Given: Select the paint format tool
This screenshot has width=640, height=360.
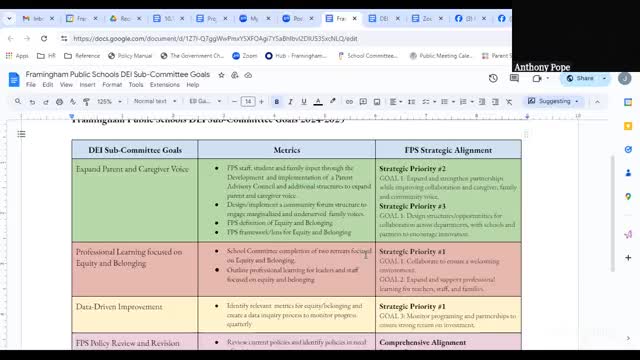Looking at the screenshot, I should [x=87, y=102].
